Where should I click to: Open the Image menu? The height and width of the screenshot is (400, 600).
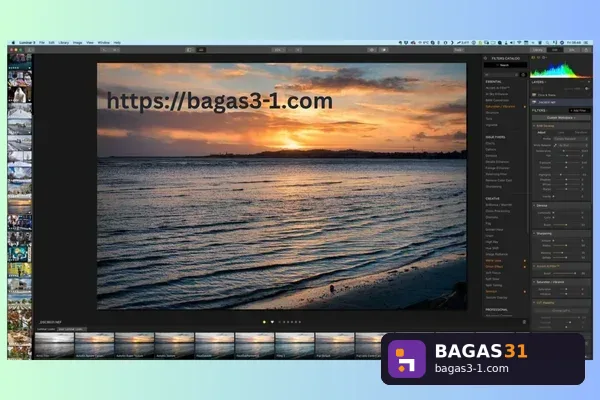coord(78,42)
